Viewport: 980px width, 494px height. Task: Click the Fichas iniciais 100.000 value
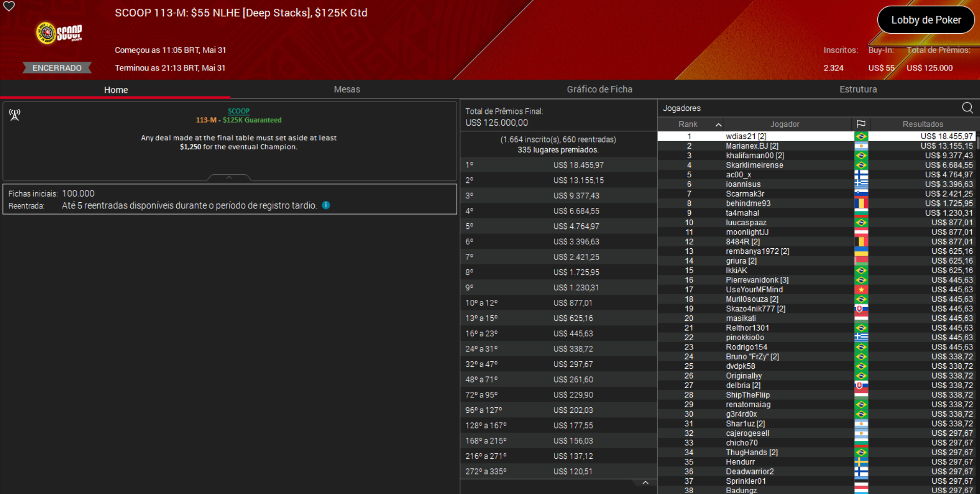tap(78, 194)
